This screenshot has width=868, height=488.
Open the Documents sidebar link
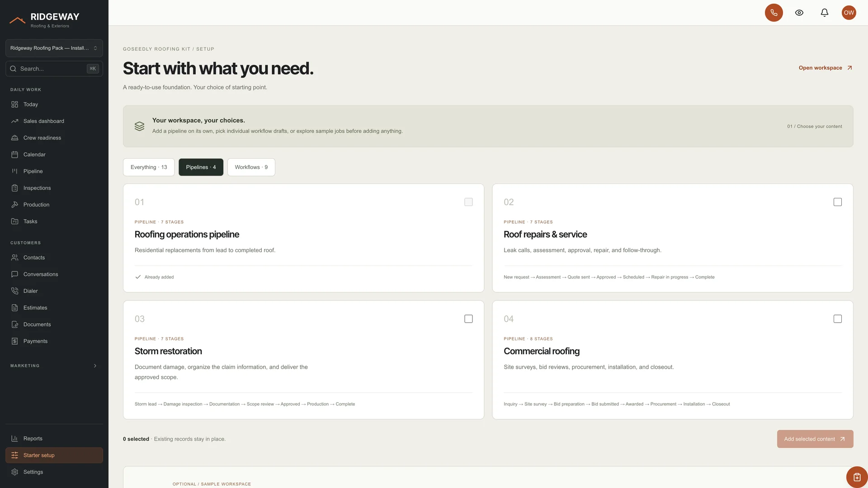(x=54, y=324)
